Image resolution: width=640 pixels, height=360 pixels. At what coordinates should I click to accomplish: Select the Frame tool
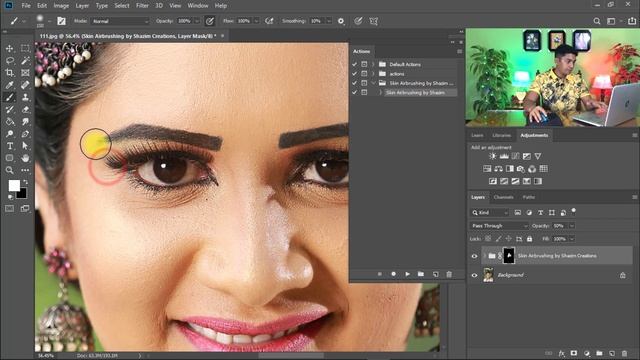click(x=25, y=73)
